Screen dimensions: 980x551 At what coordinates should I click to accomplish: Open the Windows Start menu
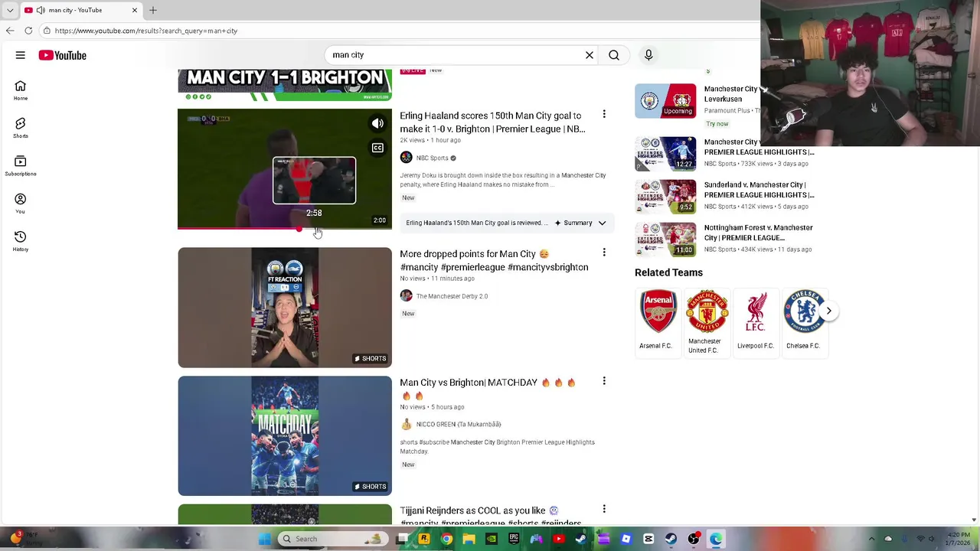point(264,539)
